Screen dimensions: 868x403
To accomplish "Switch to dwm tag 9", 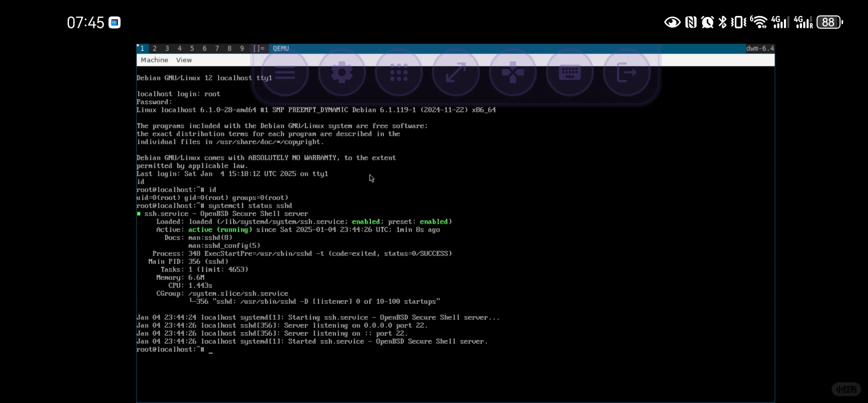I will pyautogui.click(x=242, y=49).
